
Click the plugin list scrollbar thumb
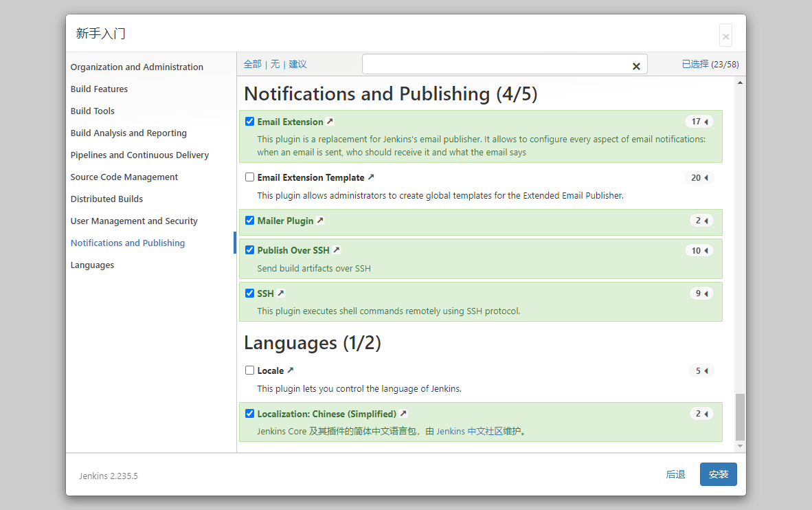pos(740,417)
